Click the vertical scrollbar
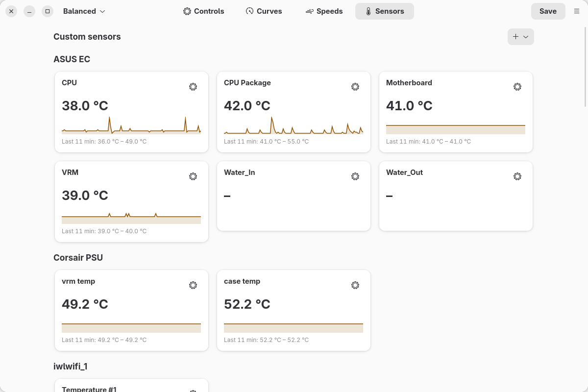The height and width of the screenshot is (392, 588). tap(586, 66)
